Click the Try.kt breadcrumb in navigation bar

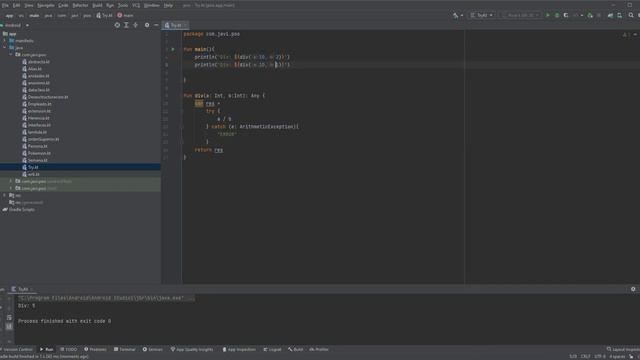104,16
